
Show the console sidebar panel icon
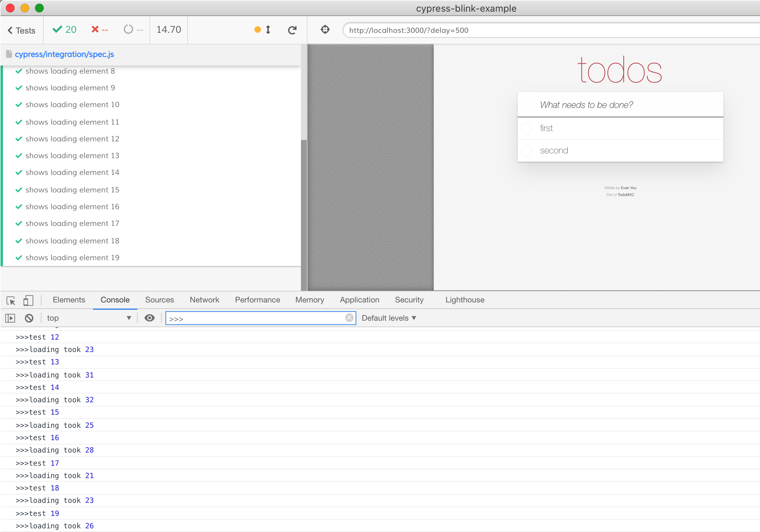[x=10, y=318]
